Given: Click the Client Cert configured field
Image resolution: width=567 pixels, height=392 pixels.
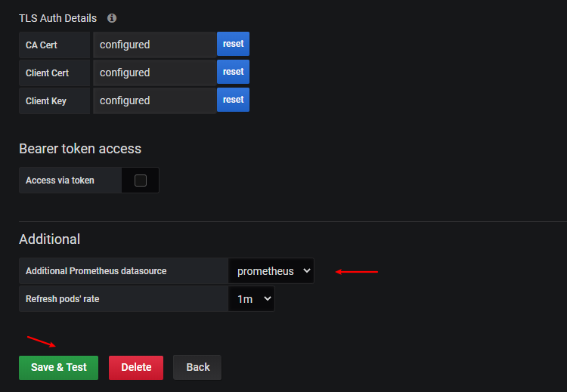Looking at the screenshot, I should pyautogui.click(x=155, y=73).
